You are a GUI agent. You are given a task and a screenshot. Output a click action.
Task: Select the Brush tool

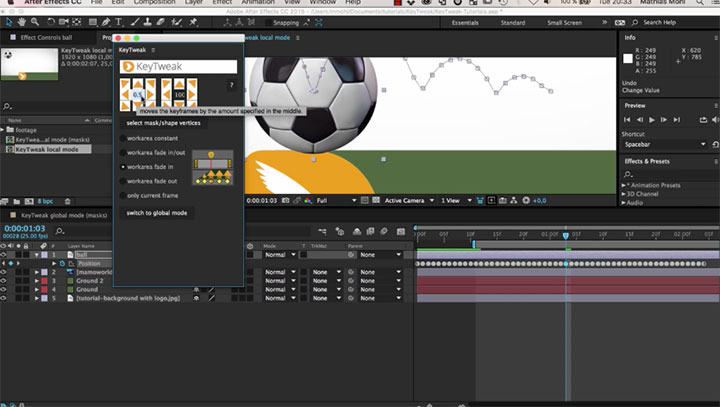135,22
